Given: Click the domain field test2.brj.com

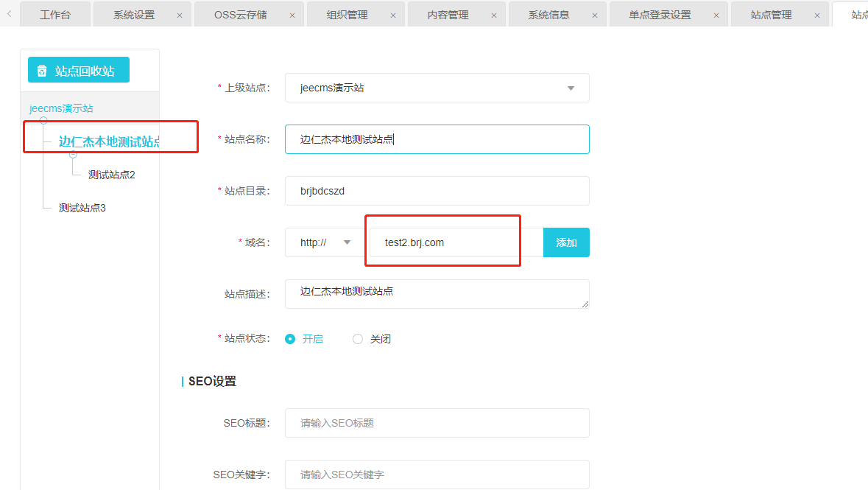Looking at the screenshot, I should (456, 242).
